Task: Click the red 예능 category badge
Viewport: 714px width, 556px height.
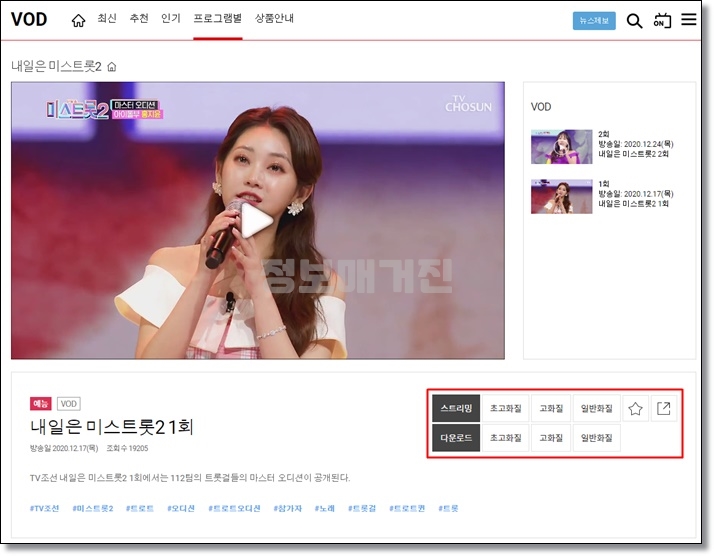Action: 41,403
